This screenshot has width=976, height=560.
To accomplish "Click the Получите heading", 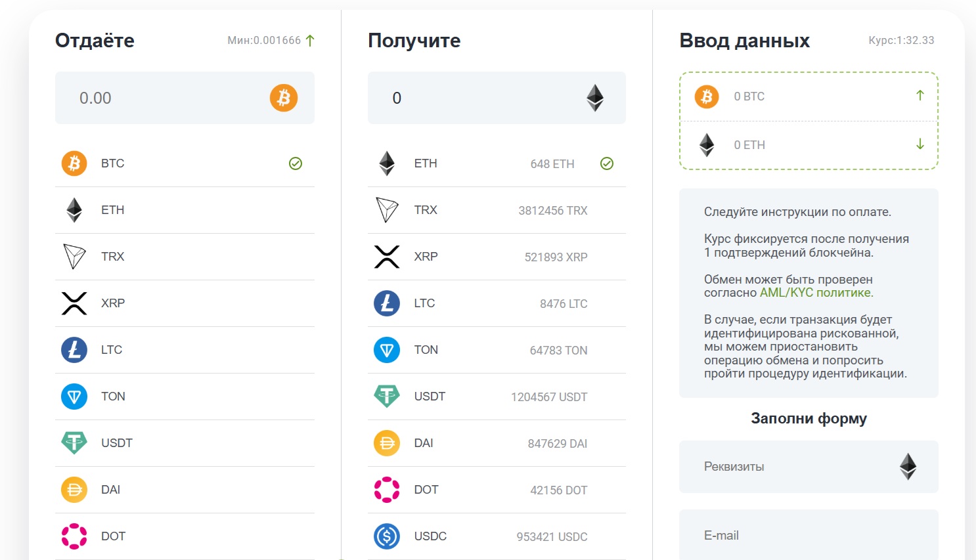I will coord(414,41).
